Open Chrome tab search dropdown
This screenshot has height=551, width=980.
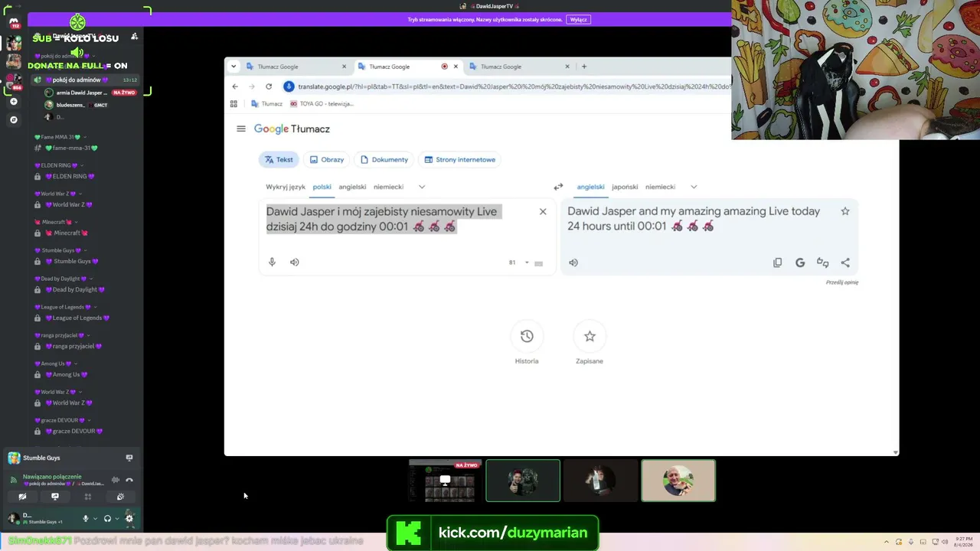234,67
